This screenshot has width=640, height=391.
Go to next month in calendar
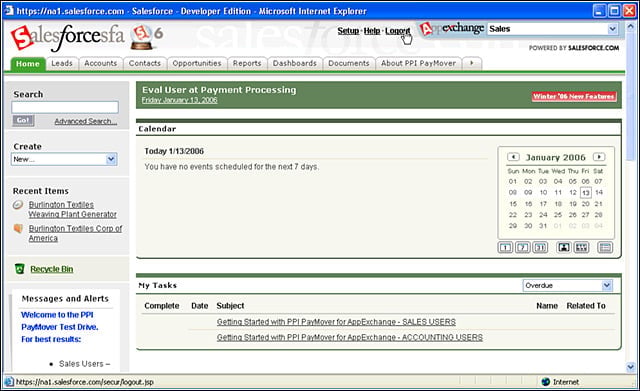pos(599,157)
